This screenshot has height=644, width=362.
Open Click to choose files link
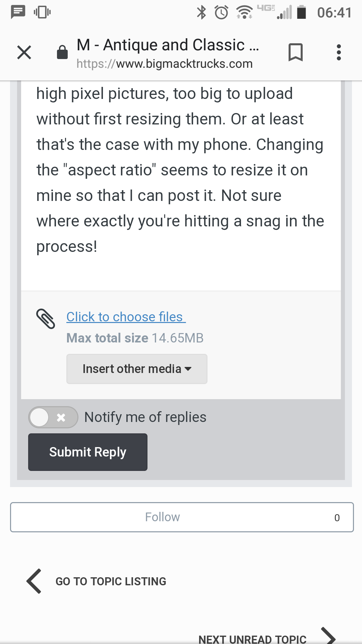pos(126,317)
